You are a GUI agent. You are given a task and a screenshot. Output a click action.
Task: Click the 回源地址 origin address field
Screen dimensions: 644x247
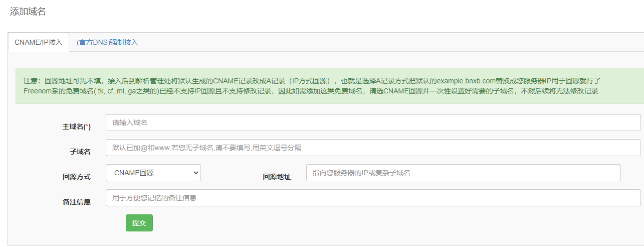pyautogui.click(x=463, y=173)
